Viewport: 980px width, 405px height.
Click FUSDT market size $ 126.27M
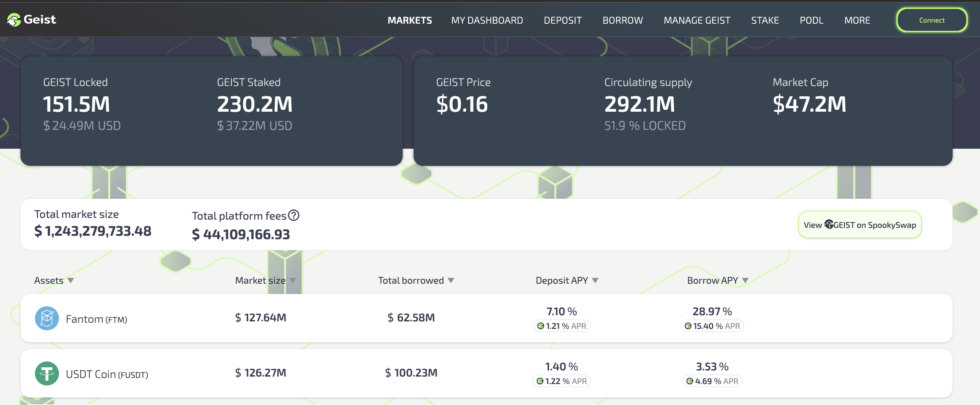[x=261, y=373]
